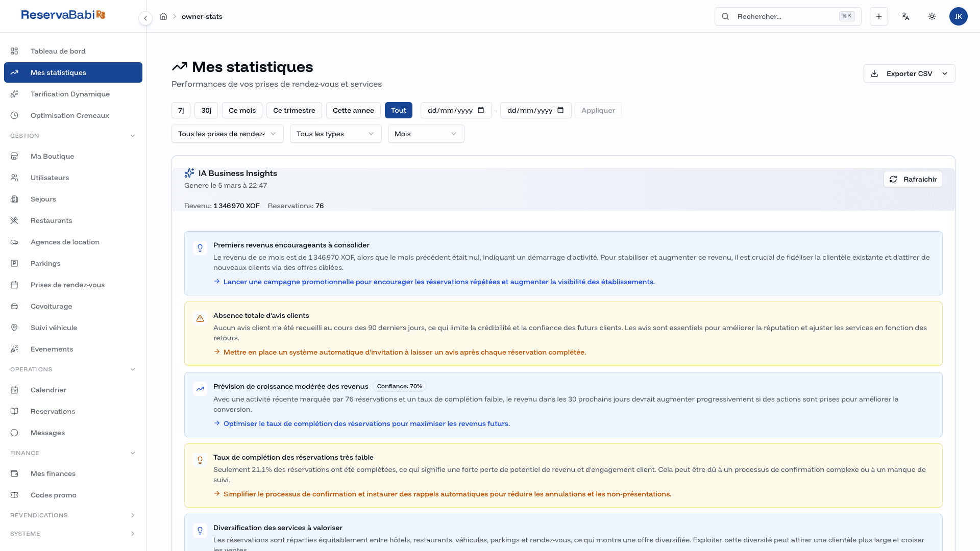Open the Covoiturage car icon
Image resolution: width=980 pixels, height=551 pixels.
pyautogui.click(x=14, y=306)
